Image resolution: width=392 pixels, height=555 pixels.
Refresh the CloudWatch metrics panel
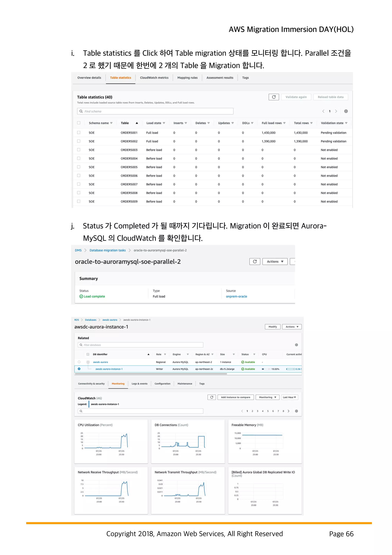212,397
